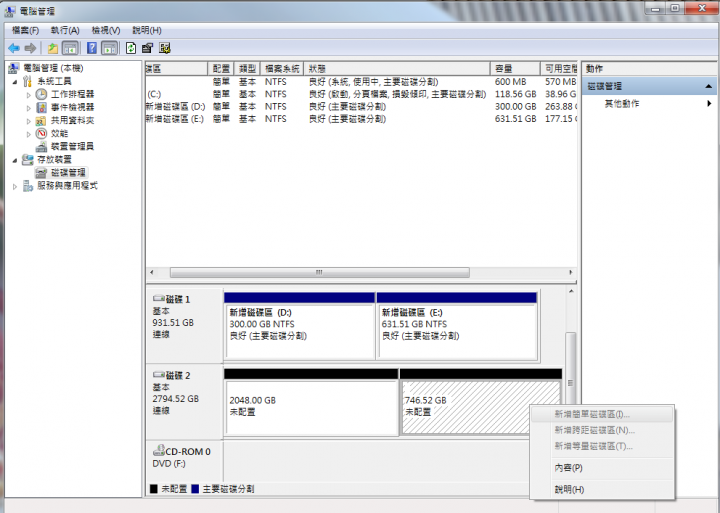Click the volume list scrollbar right arrow
The width and height of the screenshot is (720, 513).
pos(571,272)
